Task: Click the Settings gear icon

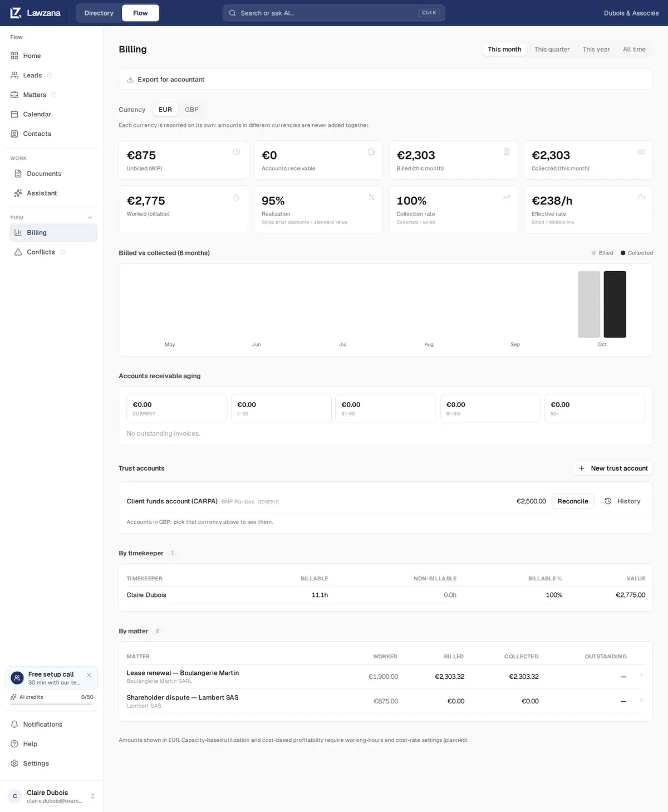Action: click(x=14, y=764)
